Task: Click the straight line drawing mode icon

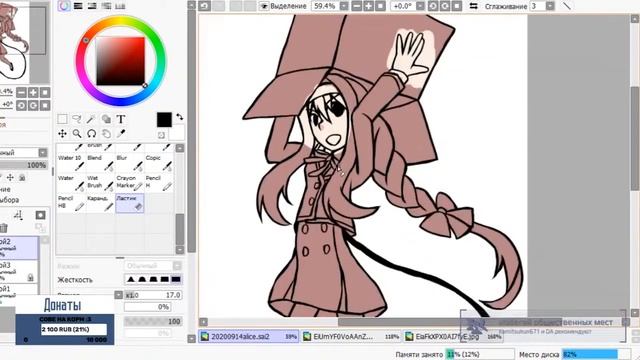Action: click(567, 6)
